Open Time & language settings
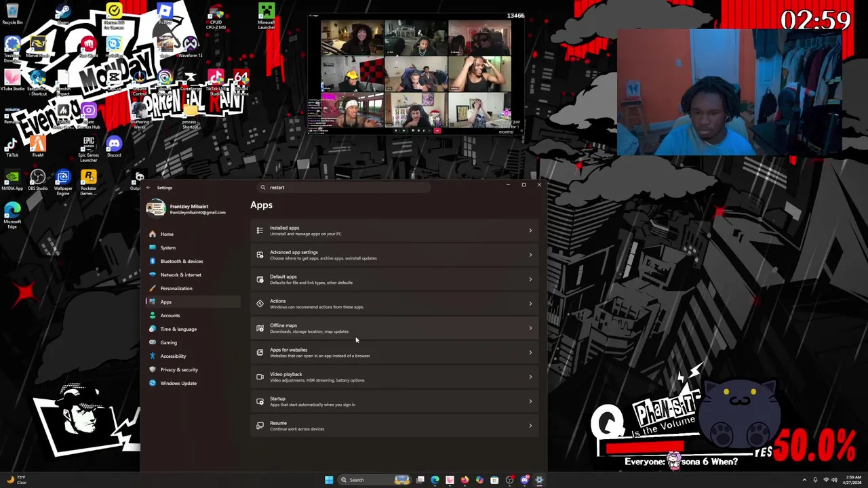 [x=193, y=329]
